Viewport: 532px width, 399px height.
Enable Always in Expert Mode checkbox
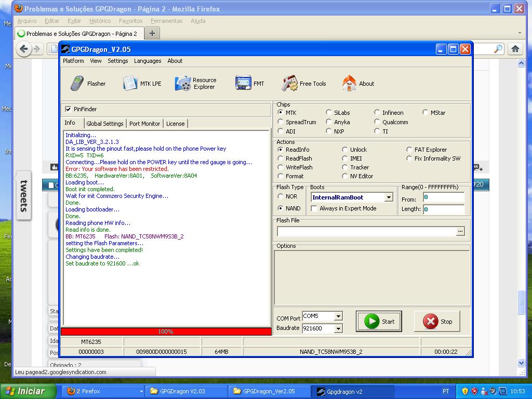coord(314,208)
